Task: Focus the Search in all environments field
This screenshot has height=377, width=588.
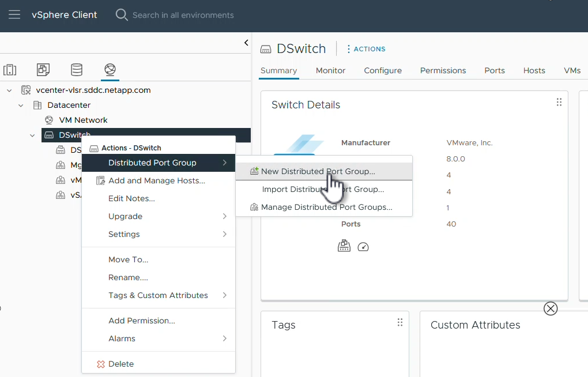Action: (x=183, y=15)
